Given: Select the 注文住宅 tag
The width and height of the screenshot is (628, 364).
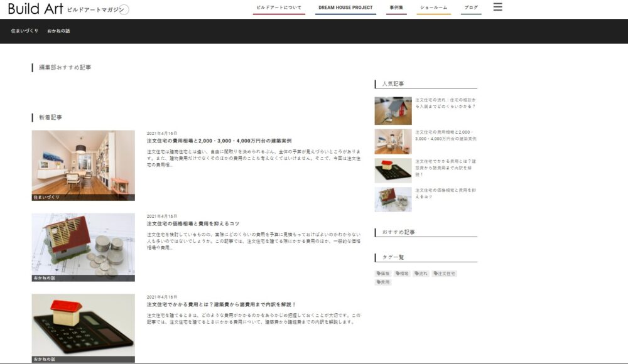Looking at the screenshot, I should tap(444, 274).
